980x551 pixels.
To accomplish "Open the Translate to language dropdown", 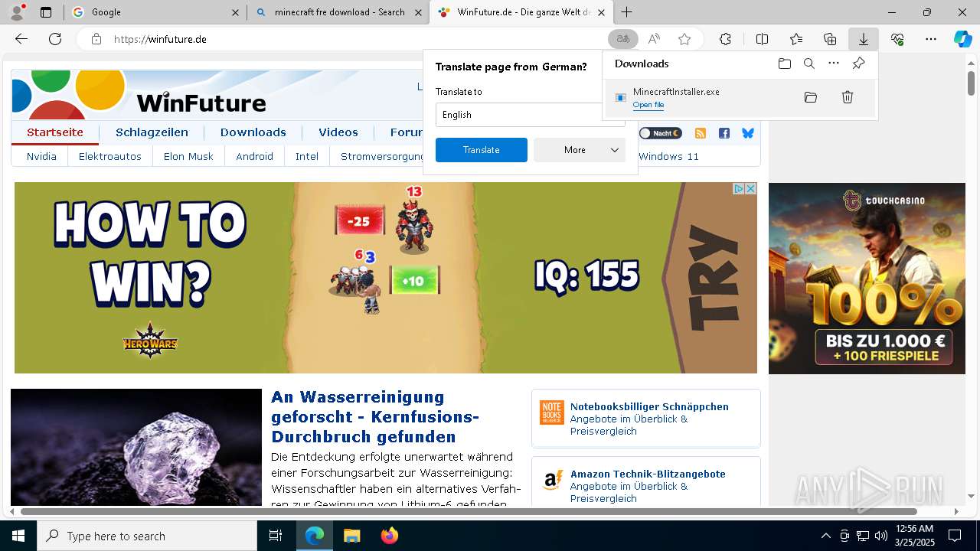I will tap(530, 115).
